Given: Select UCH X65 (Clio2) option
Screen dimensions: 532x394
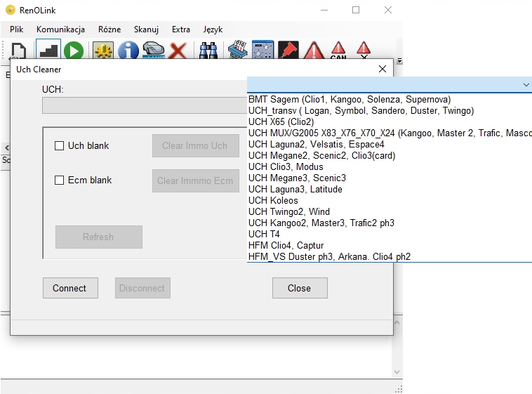Looking at the screenshot, I should (x=390, y=122).
